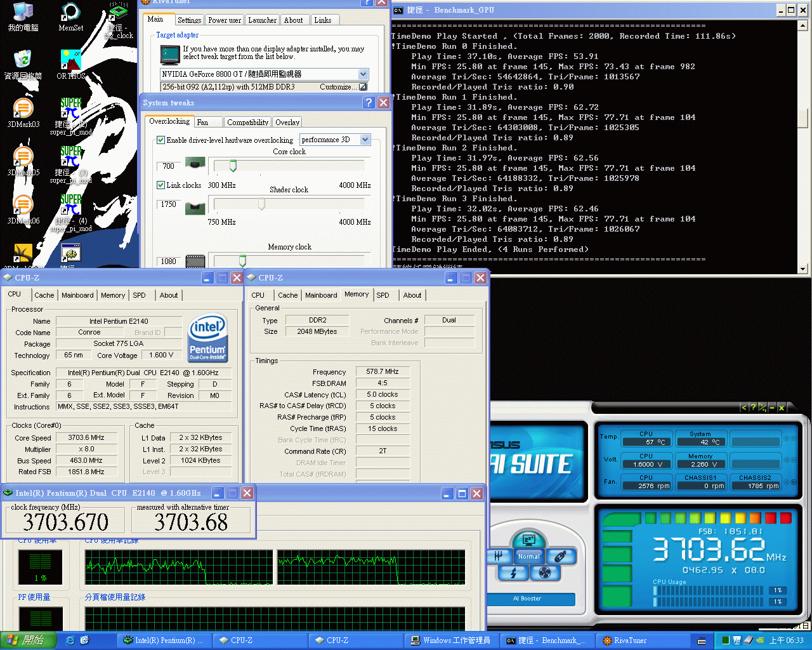
Task: Open the tlg_clock chip shortcut on the desktop
Action: [119, 20]
